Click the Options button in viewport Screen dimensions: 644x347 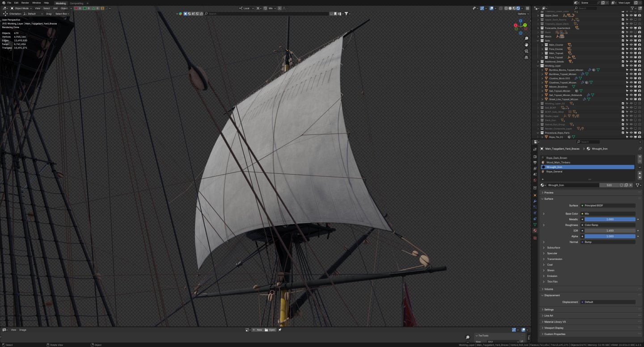[523, 14]
